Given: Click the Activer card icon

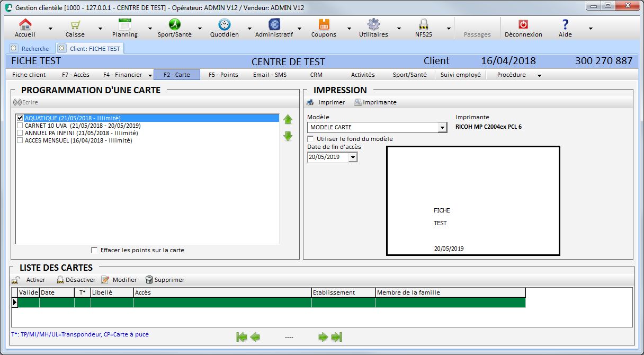Looking at the screenshot, I should pyautogui.click(x=16, y=280).
